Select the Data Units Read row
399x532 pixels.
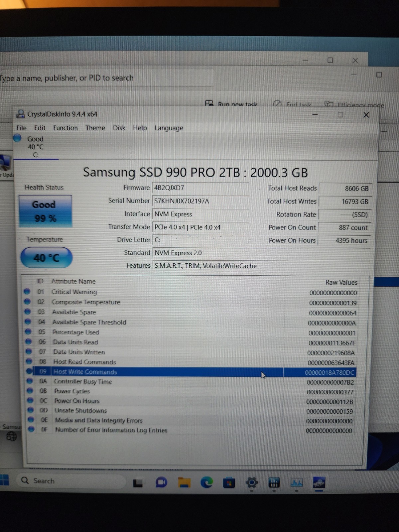pos(191,342)
